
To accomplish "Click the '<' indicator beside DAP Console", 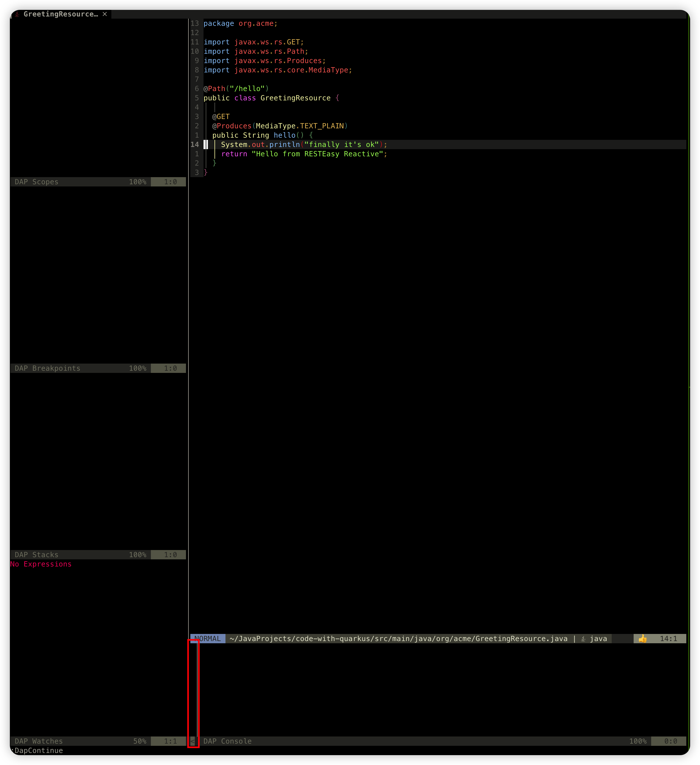I will coord(193,741).
